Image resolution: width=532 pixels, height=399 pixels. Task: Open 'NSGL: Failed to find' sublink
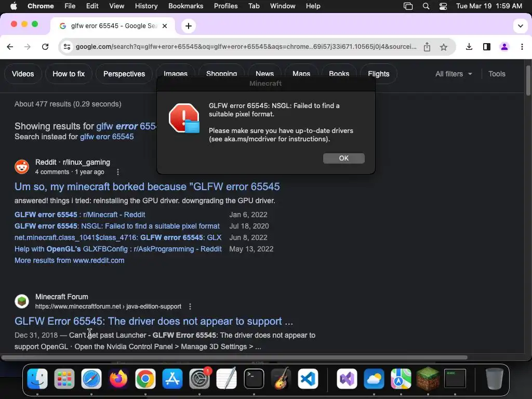click(x=117, y=227)
